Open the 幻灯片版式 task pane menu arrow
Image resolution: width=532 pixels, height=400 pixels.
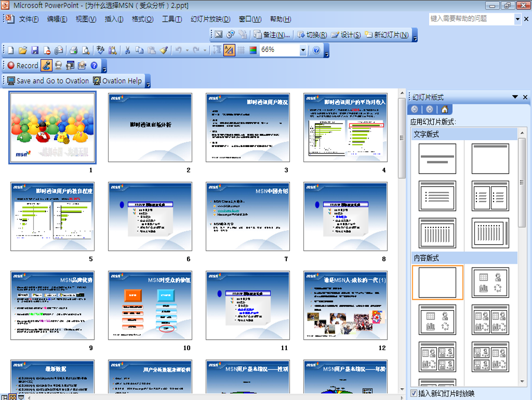click(x=515, y=97)
